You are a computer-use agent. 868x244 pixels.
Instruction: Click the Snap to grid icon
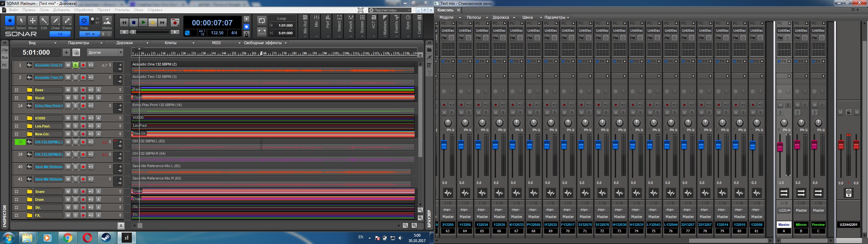tap(84, 21)
